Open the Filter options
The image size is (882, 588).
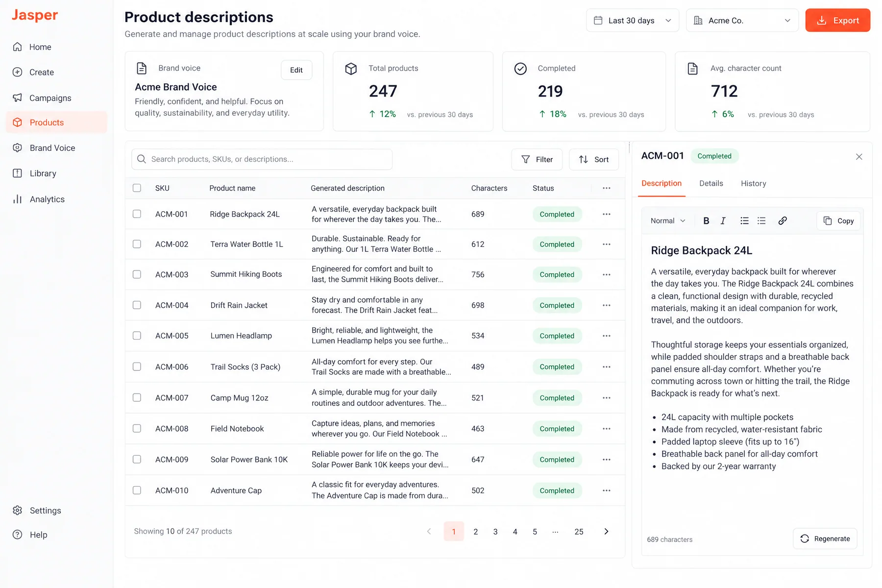click(537, 160)
